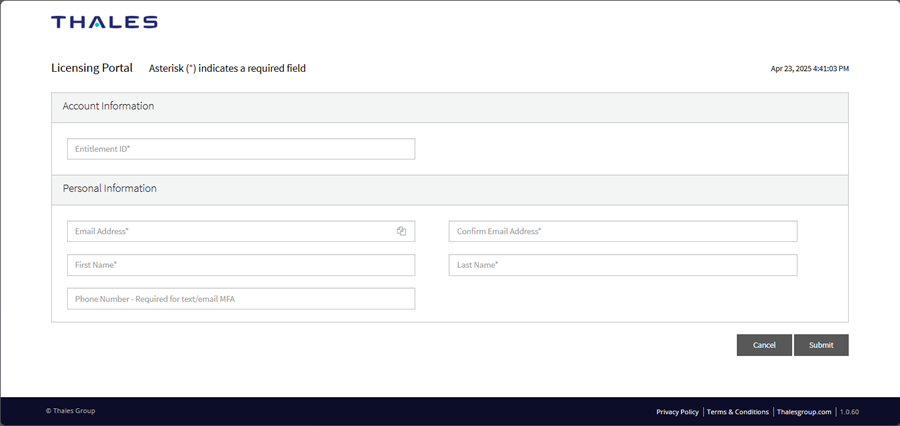Open the Terms & Conditions link
Viewport: 900px width, 426px height.
pyautogui.click(x=738, y=412)
